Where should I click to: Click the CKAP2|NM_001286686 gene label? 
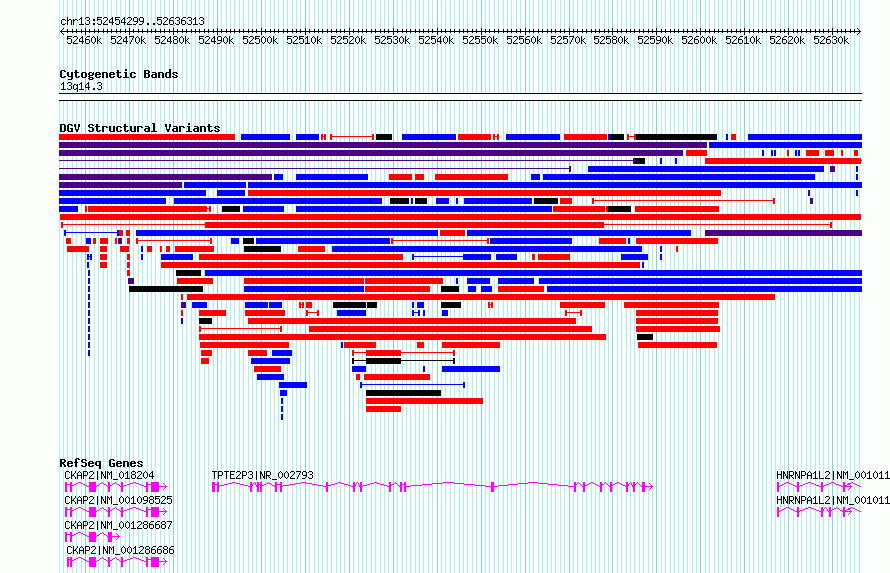click(120, 550)
